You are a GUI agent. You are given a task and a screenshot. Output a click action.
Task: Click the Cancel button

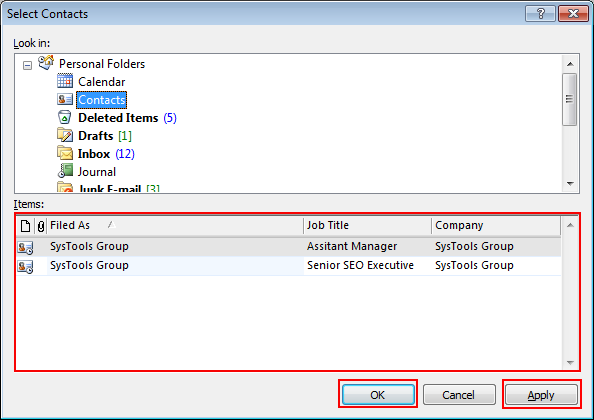click(459, 395)
